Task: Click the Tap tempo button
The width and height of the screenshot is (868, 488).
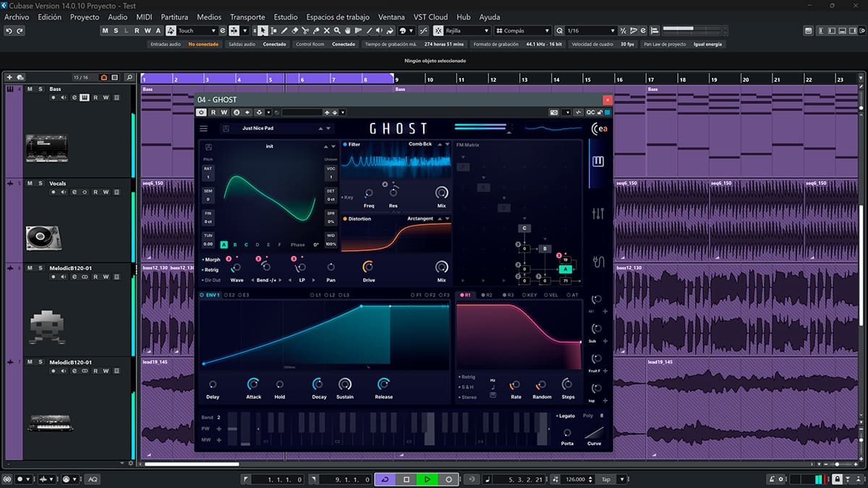Action: pos(606,479)
